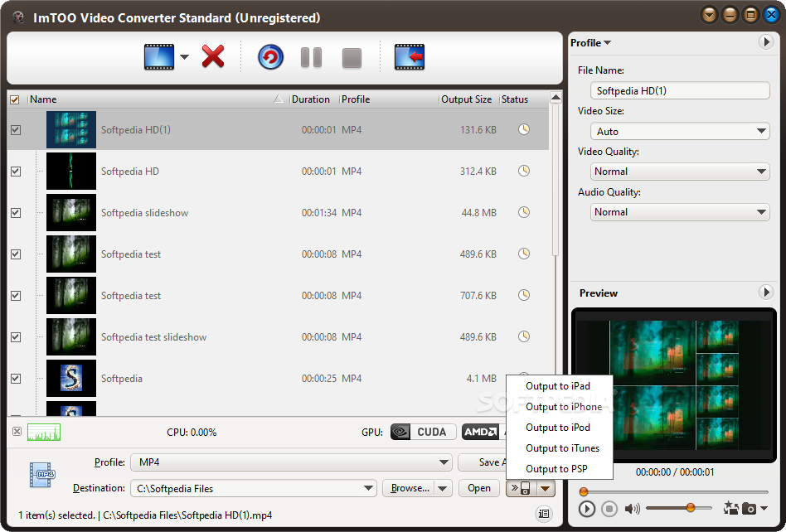
Task: Enable AMD GPU acceleration
Action: (483, 432)
